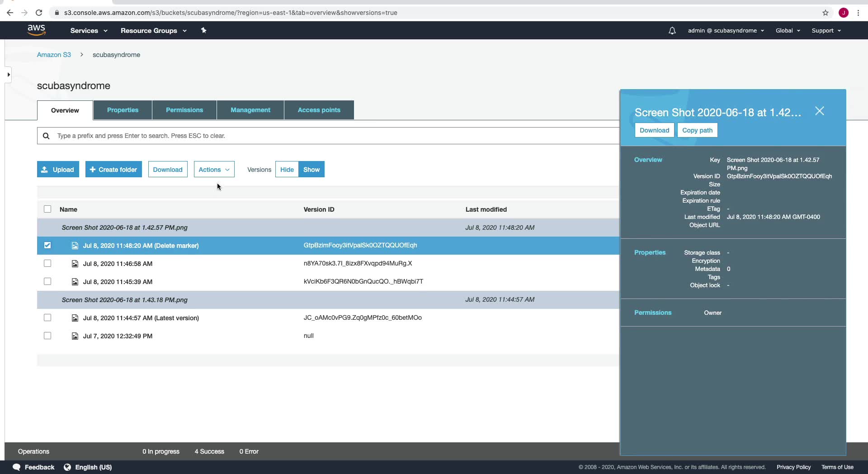This screenshot has height=474, width=868.
Task: Check the Jul 7 12:32:49 PM version checkbox
Action: pyautogui.click(x=47, y=336)
